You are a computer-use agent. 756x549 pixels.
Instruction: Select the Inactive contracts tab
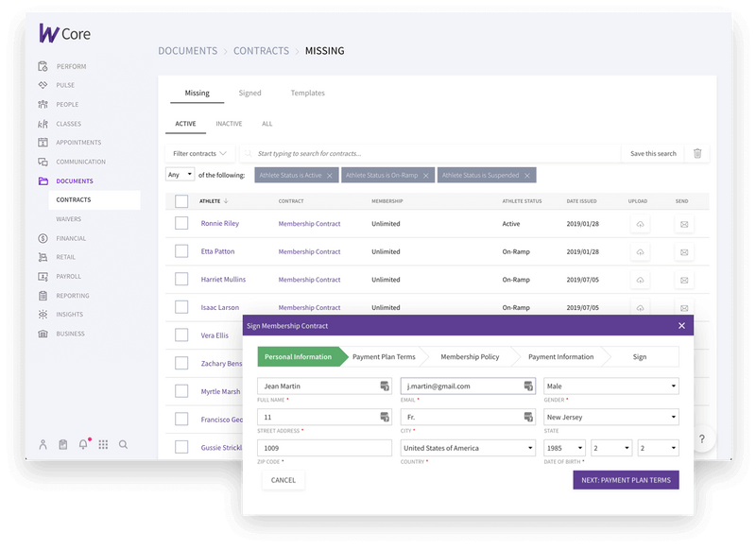[229, 124]
